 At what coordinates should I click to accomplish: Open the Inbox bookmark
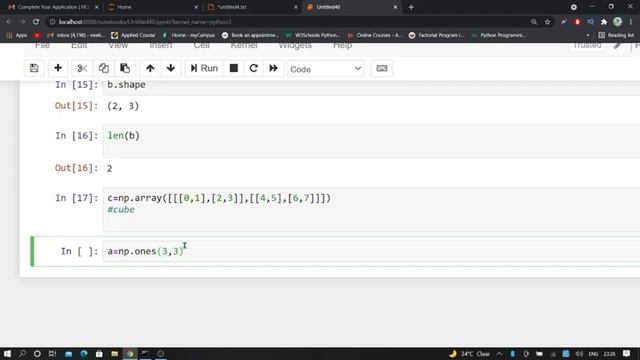coord(76,36)
